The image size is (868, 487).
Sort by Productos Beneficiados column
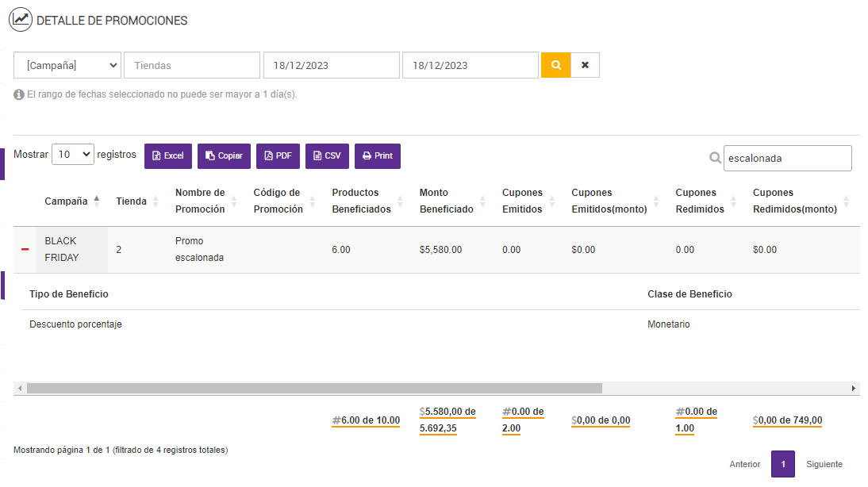point(362,201)
